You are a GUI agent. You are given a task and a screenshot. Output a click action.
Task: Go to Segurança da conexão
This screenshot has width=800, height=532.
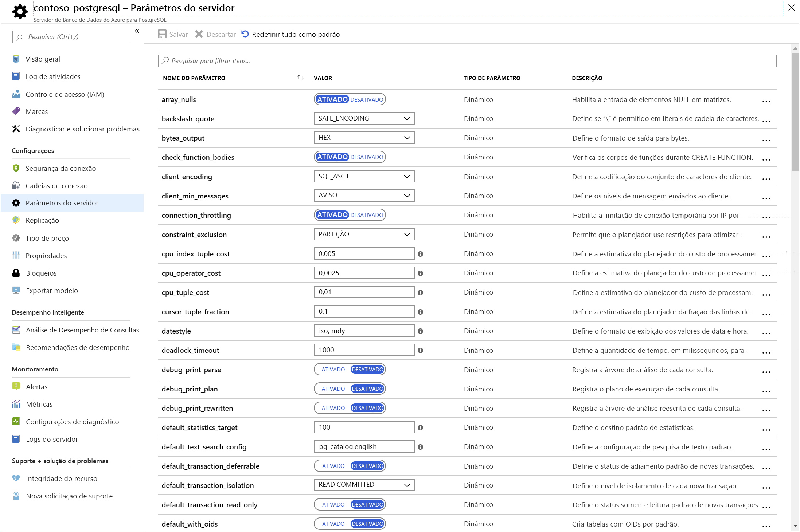coord(61,168)
